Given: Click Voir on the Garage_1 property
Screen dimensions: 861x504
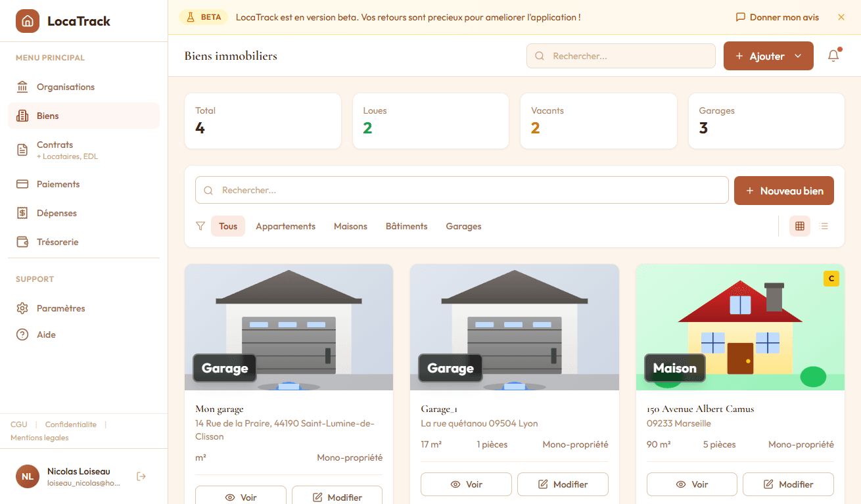Looking at the screenshot, I should click(x=466, y=484).
